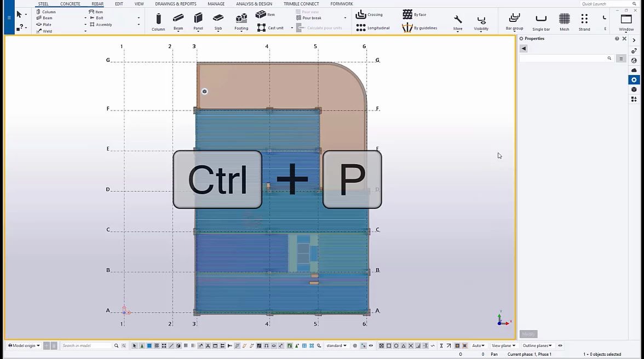Screen dimensions: 644x359
Task: Select the Weld tool
Action: (44, 31)
